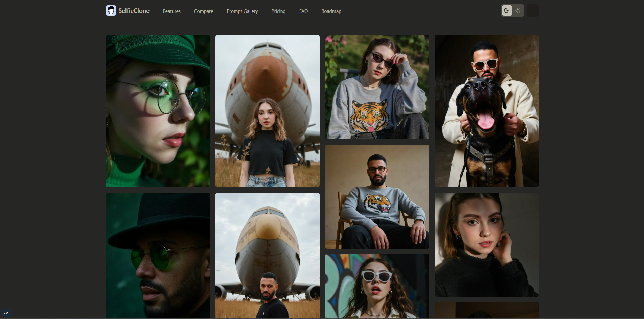Open the Features menu item

171,11
